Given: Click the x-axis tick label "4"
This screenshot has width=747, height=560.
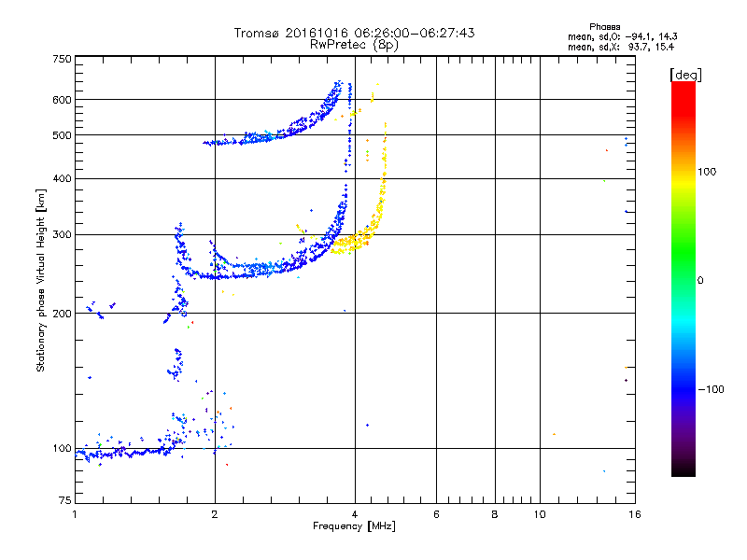Looking at the screenshot, I should (355, 514).
